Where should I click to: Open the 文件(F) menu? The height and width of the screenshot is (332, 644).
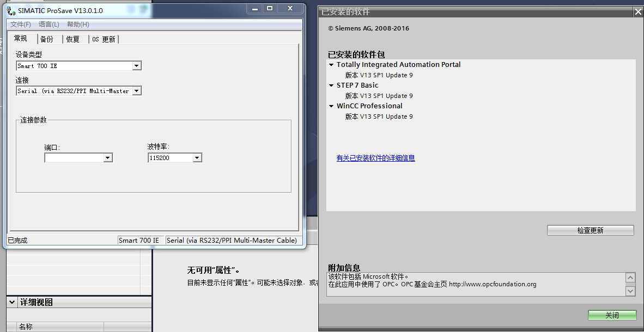click(21, 24)
